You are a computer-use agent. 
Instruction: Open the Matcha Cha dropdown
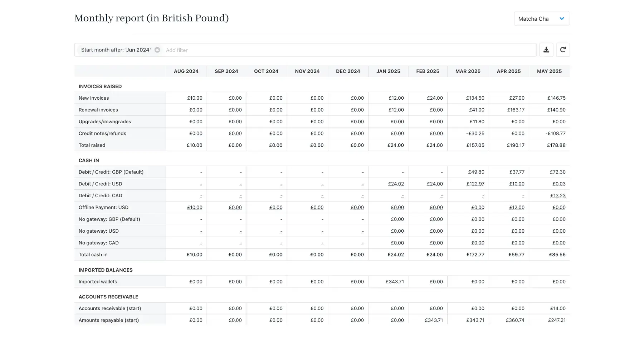pos(541,19)
